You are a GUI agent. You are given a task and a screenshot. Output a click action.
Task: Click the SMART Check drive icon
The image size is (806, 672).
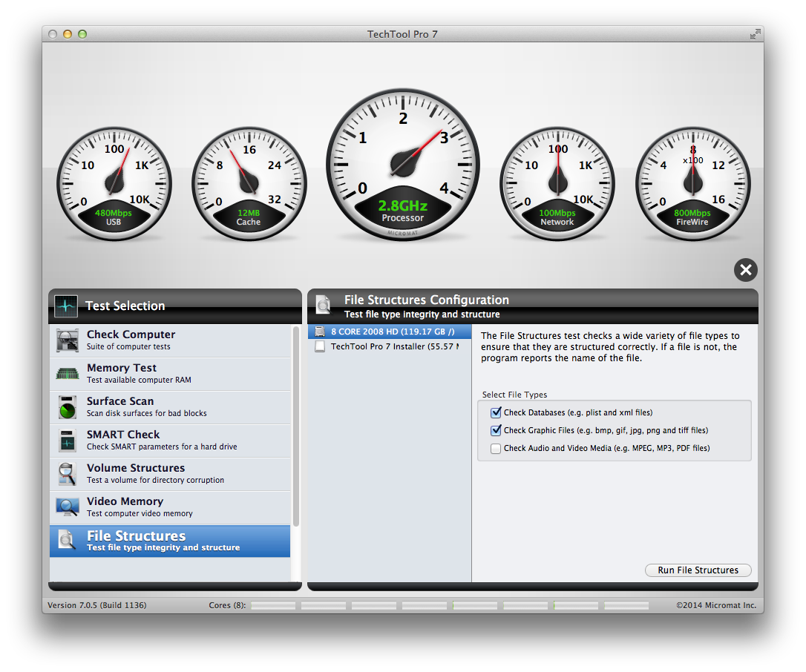click(68, 441)
